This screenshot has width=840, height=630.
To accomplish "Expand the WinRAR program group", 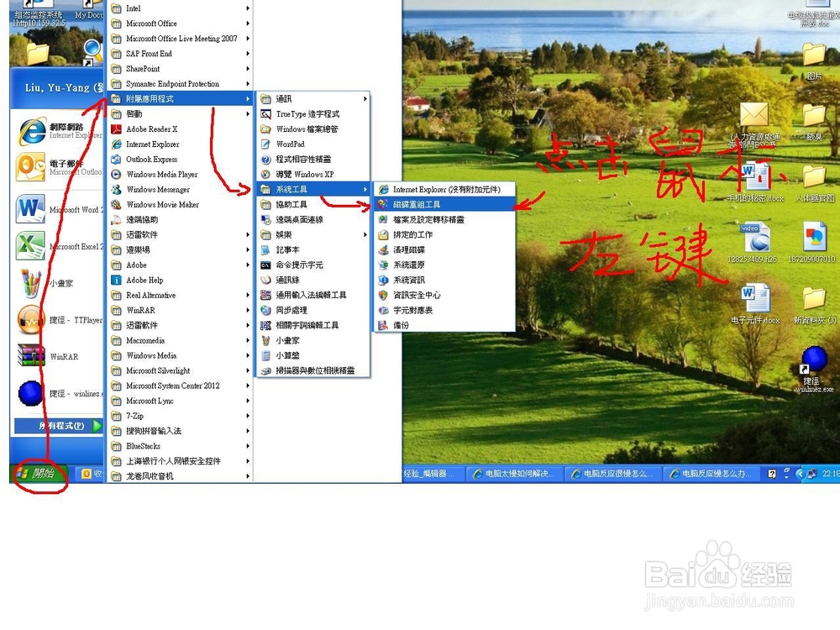I will coord(180,310).
